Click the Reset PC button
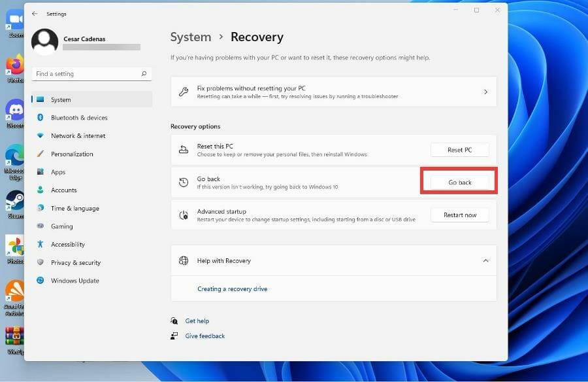 tap(460, 150)
